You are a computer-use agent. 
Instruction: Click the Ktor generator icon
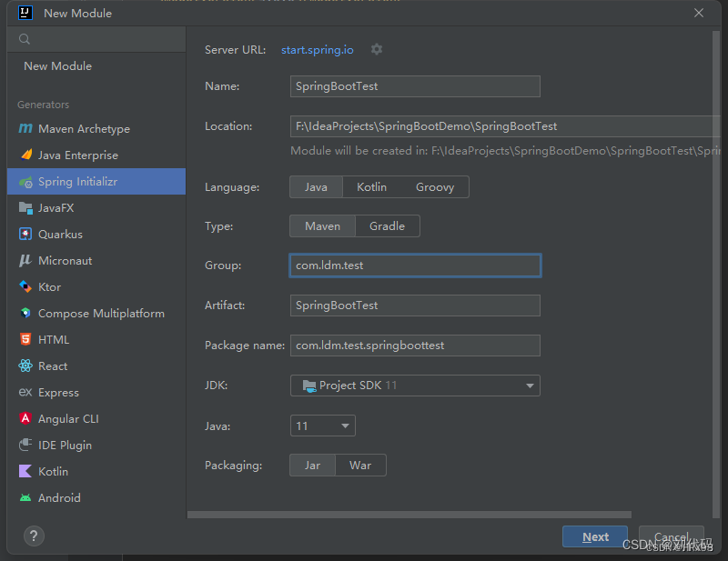click(25, 286)
